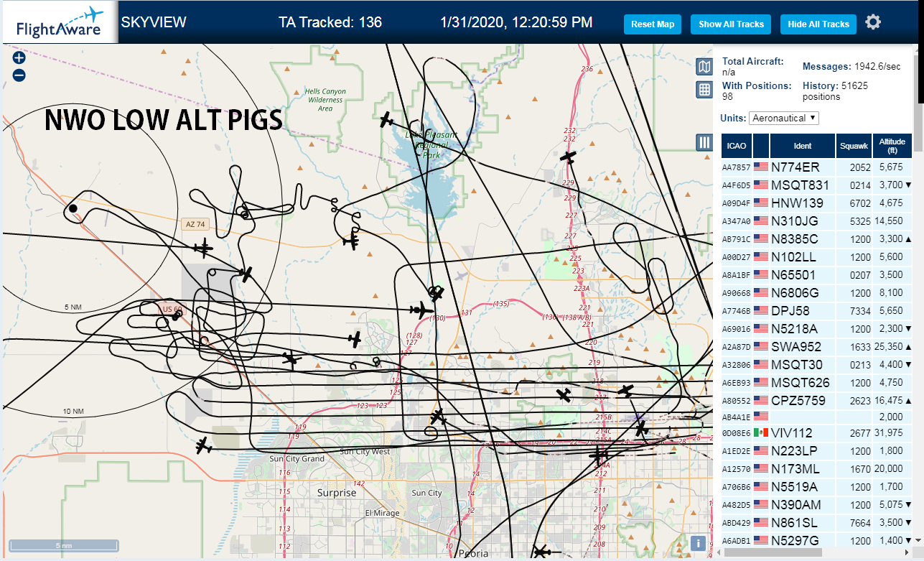
Task: Select the MSQT30 aircraft row
Action: (817, 365)
